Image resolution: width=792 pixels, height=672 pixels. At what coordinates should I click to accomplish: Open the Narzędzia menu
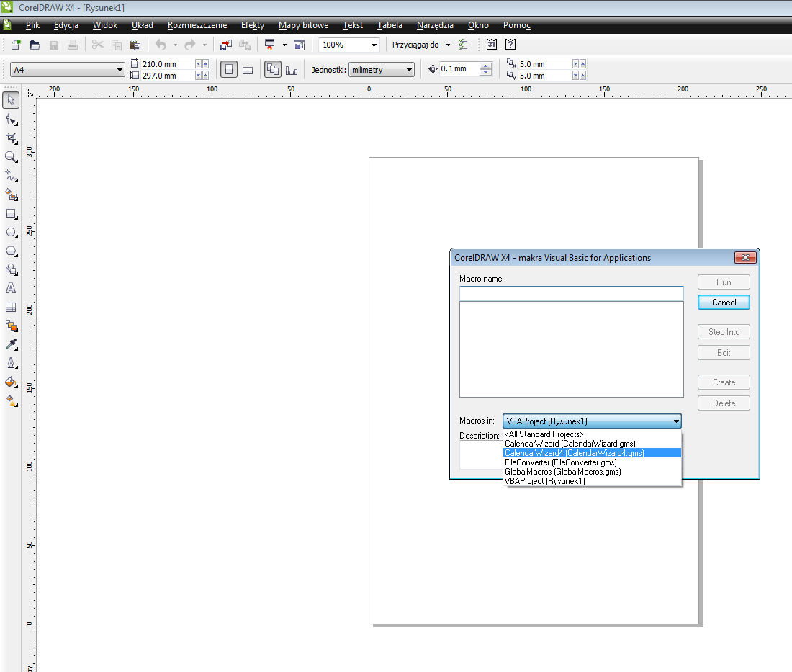pyautogui.click(x=435, y=25)
